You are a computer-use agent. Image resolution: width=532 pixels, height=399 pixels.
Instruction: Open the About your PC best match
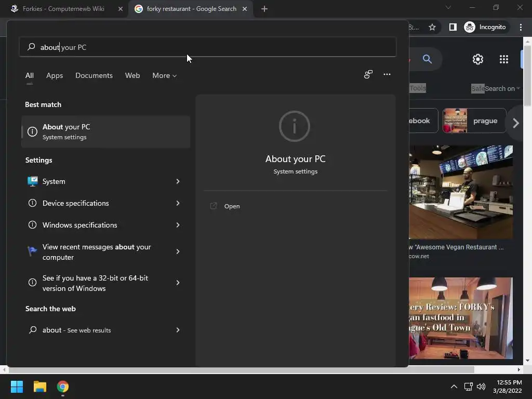click(x=105, y=131)
